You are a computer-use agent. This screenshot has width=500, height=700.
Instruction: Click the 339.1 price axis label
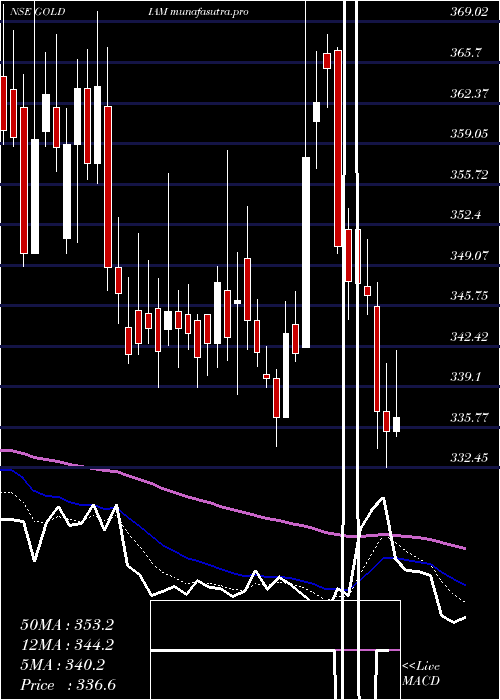(466, 377)
